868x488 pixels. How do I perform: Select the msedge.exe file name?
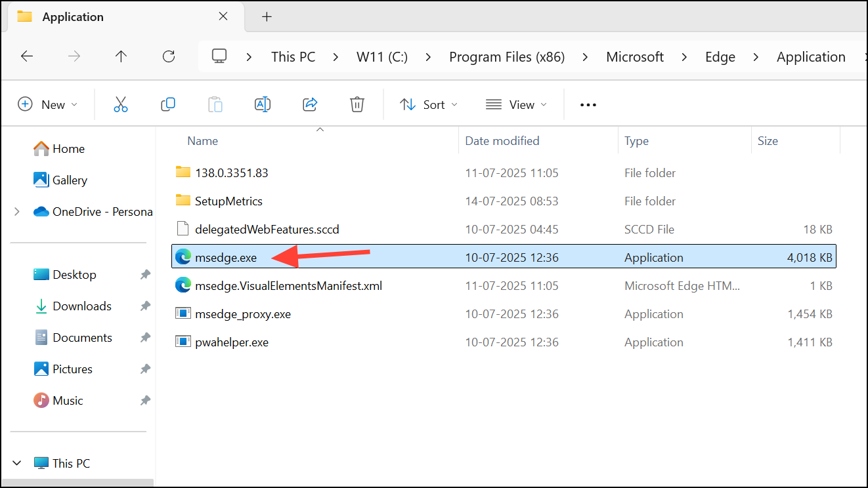226,258
